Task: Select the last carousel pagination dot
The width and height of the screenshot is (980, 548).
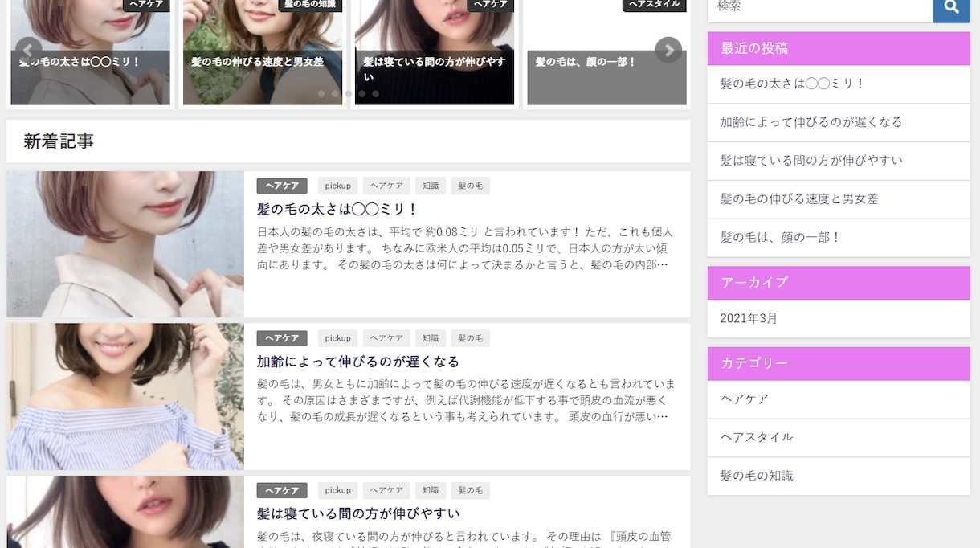Action: pyautogui.click(x=375, y=94)
